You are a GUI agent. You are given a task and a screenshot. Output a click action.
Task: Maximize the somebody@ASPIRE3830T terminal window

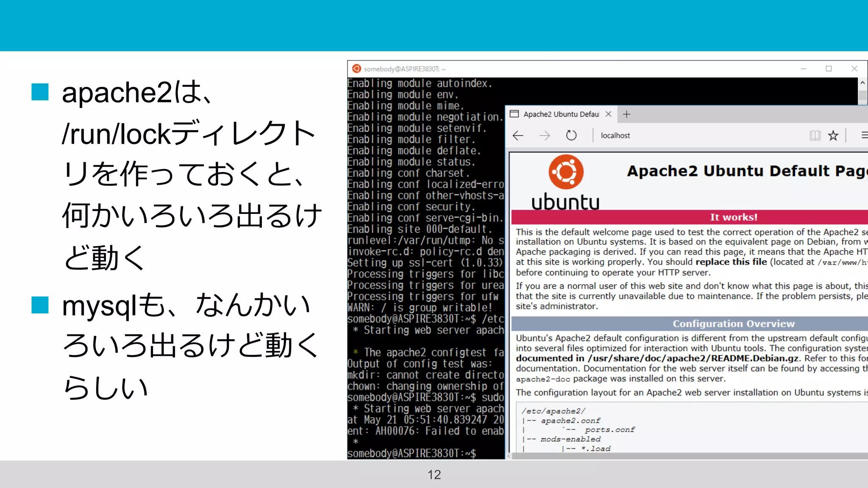click(829, 69)
